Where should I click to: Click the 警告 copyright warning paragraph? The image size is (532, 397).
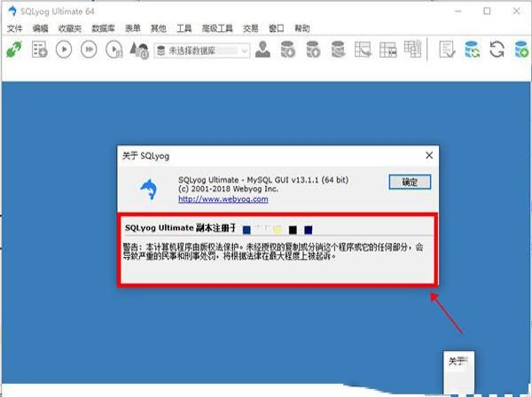pos(273,251)
